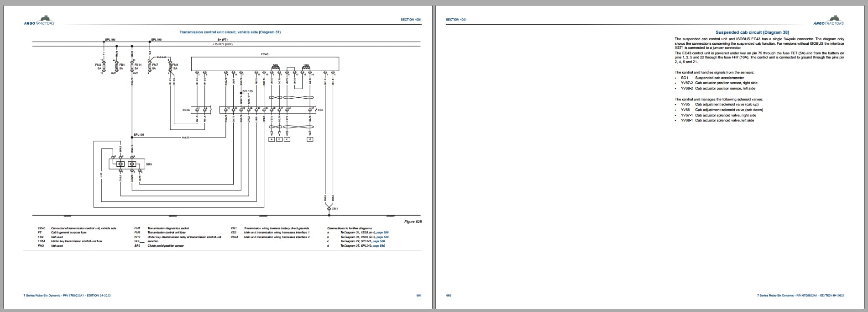Click the Diagram 37 title heading
Screen dimensions: 868x312
coord(230,32)
